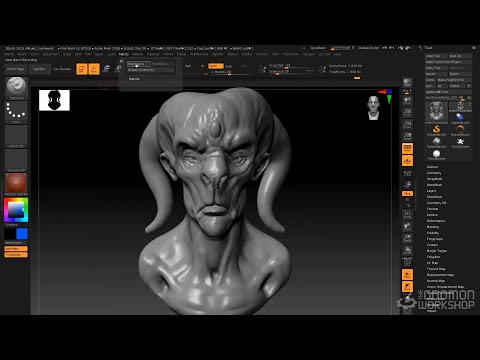Click the Actual size icon

tap(407, 125)
